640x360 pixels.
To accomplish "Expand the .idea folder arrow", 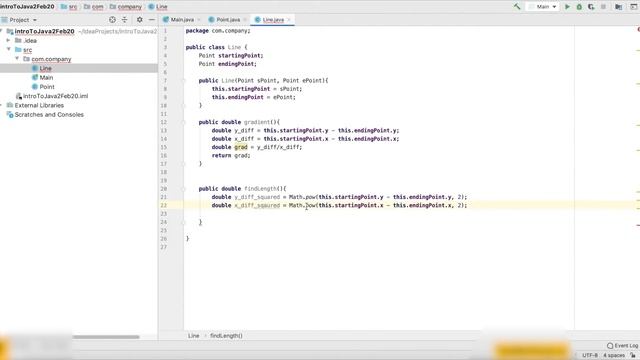I will (8, 40).
